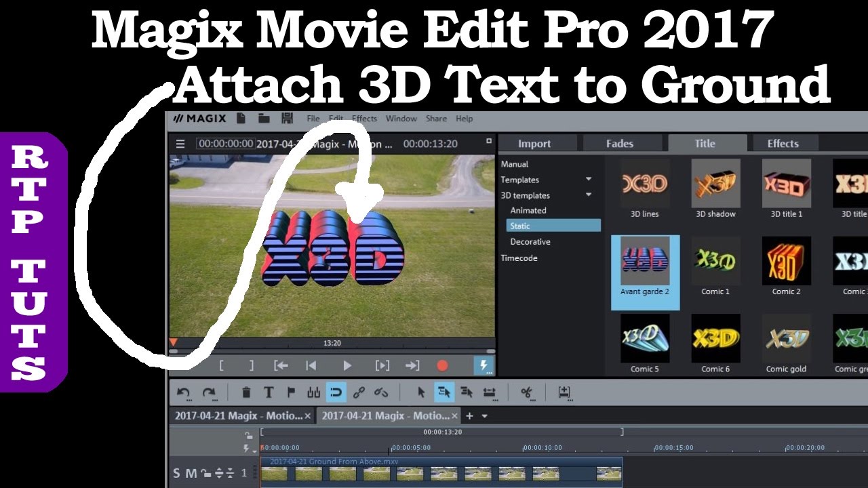Viewport: 868px width, 488px height.
Task: Open the Window menu
Action: tap(401, 119)
